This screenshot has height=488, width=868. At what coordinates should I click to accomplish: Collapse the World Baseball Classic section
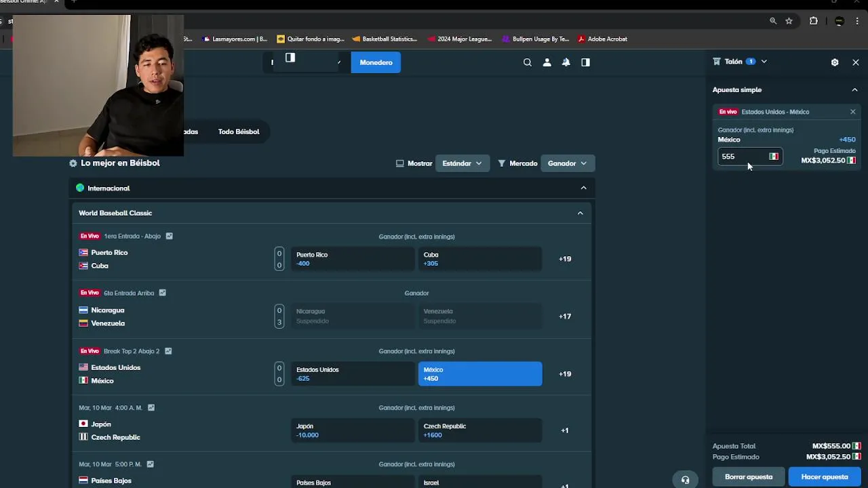coord(580,213)
